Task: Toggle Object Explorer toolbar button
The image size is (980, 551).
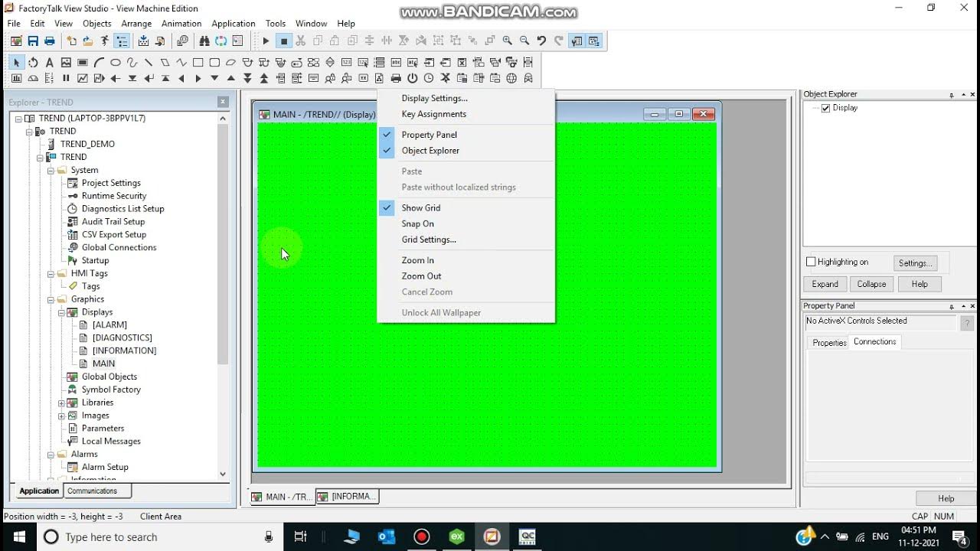Action: (594, 41)
